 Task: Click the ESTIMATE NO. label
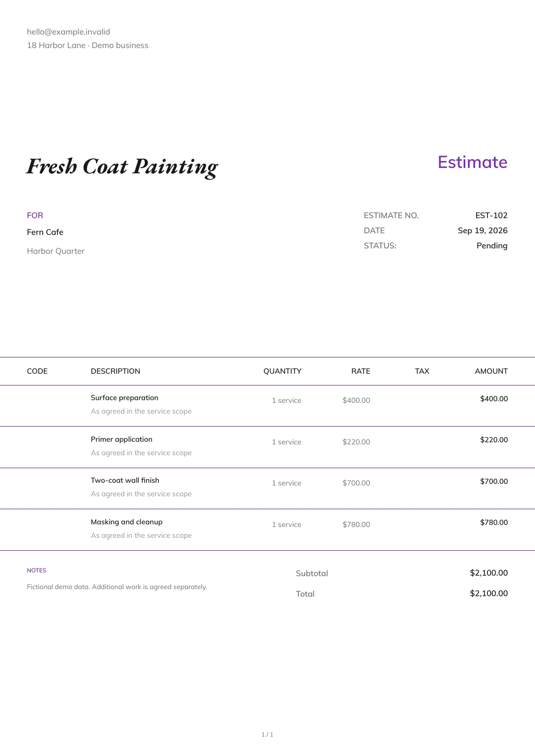(x=391, y=215)
